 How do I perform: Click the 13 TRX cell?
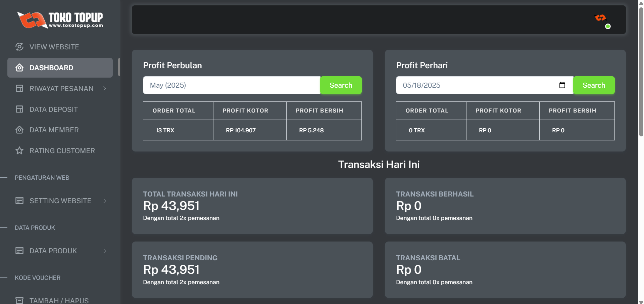click(x=178, y=130)
